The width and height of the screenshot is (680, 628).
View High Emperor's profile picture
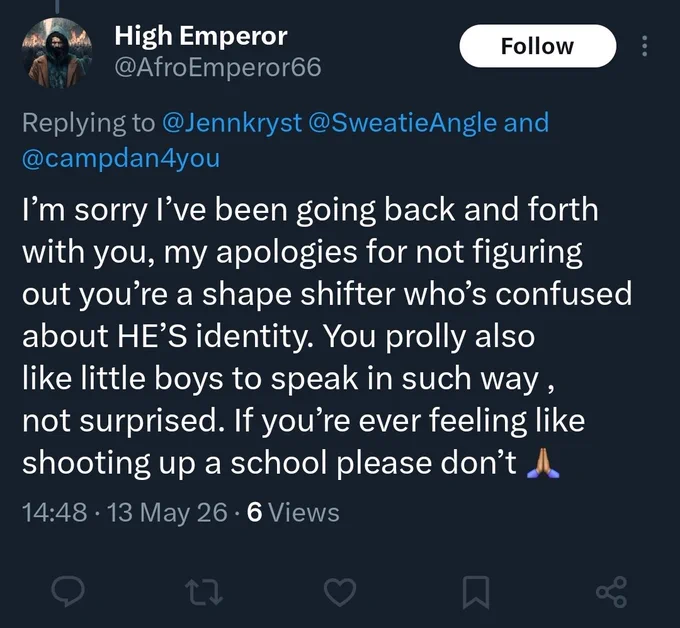click(57, 52)
